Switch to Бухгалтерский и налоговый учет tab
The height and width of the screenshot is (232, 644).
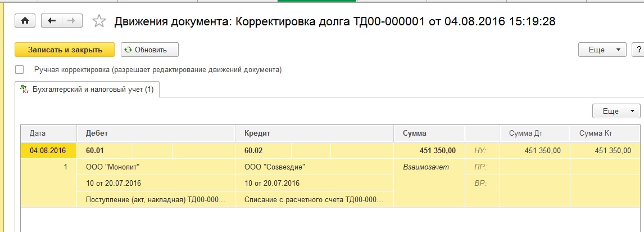[x=93, y=90]
